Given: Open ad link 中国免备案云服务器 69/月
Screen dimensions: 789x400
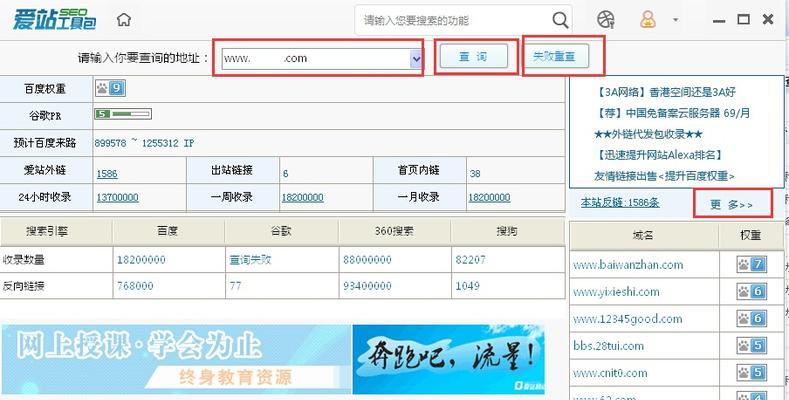Looking at the screenshot, I should tap(672, 113).
